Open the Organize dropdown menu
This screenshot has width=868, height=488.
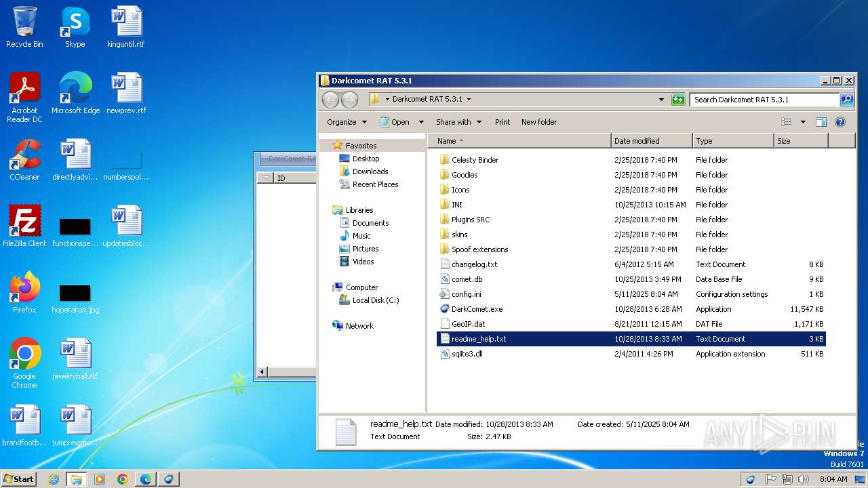(347, 122)
